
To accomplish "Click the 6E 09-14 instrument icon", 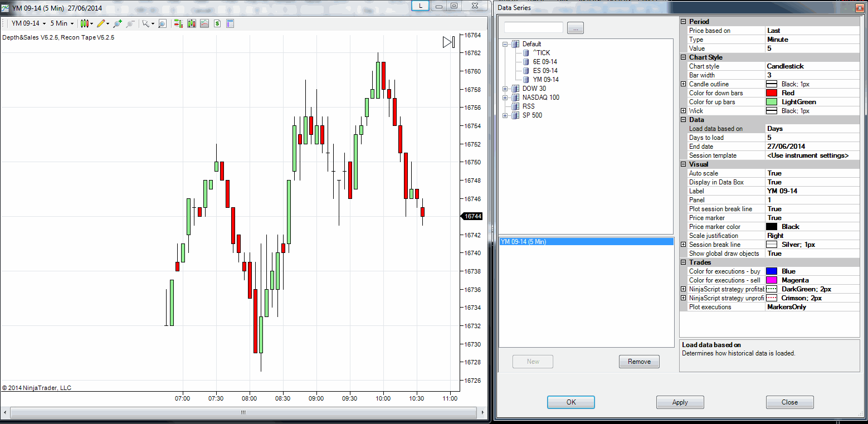I will (526, 62).
